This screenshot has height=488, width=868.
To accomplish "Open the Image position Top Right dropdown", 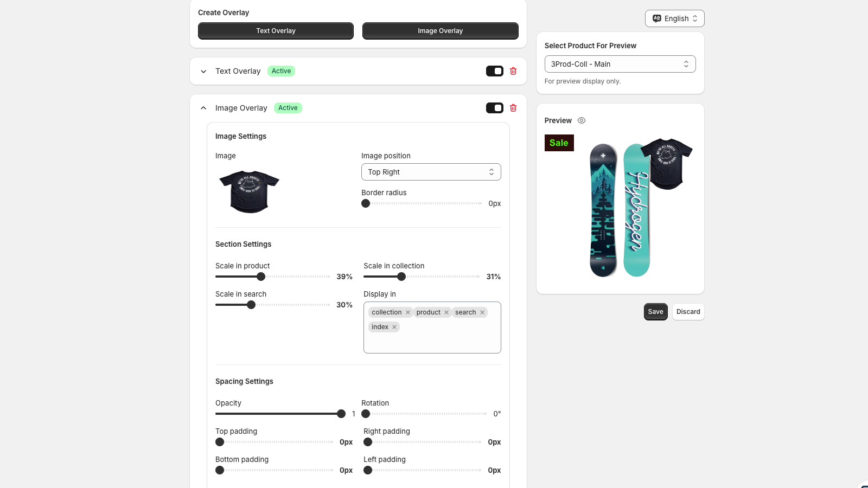I will [431, 172].
